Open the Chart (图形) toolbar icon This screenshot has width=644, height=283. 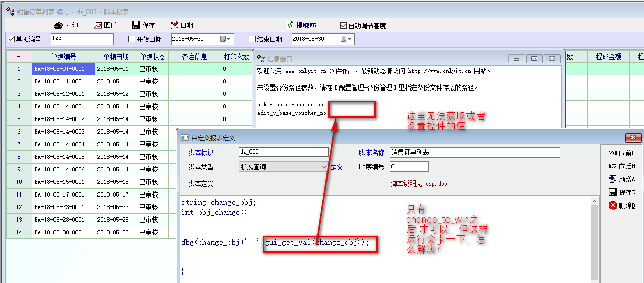[x=98, y=25]
